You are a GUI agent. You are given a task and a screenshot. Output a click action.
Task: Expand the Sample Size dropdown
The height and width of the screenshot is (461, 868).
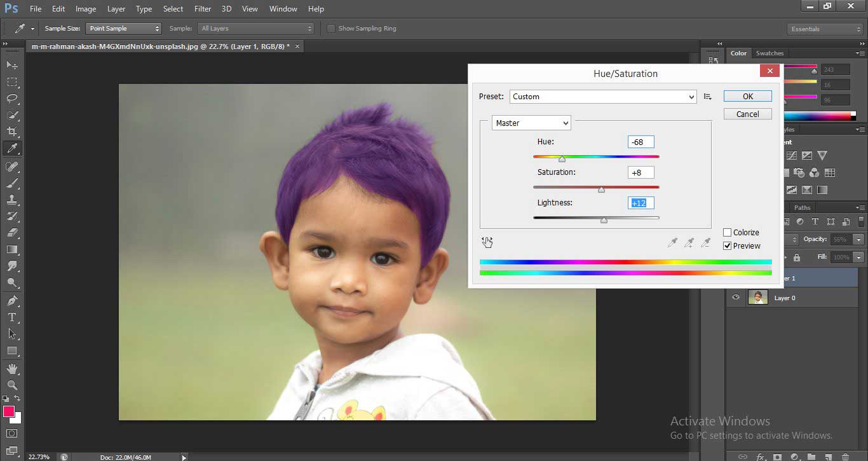tap(158, 28)
